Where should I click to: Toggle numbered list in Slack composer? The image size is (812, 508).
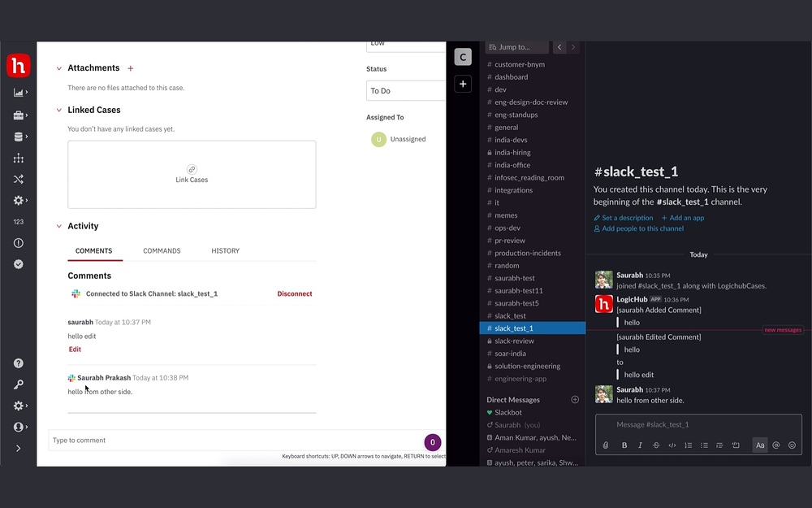coord(689,445)
